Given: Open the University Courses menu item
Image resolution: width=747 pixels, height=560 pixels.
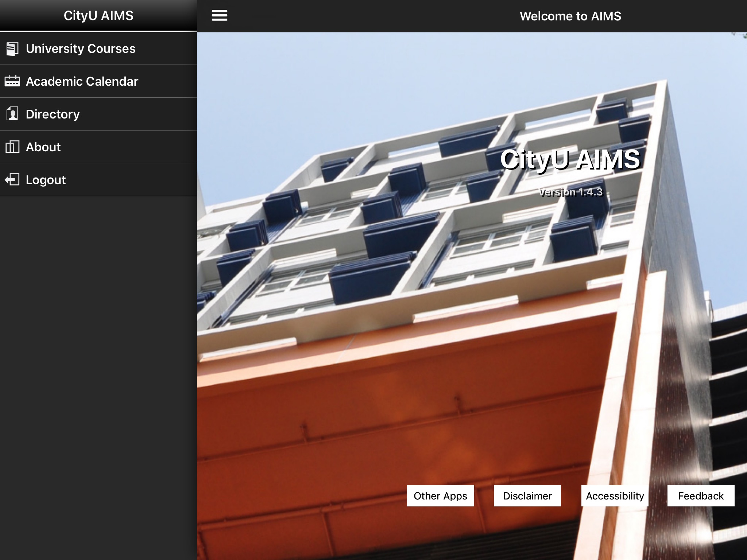Looking at the screenshot, I should coord(81,49).
